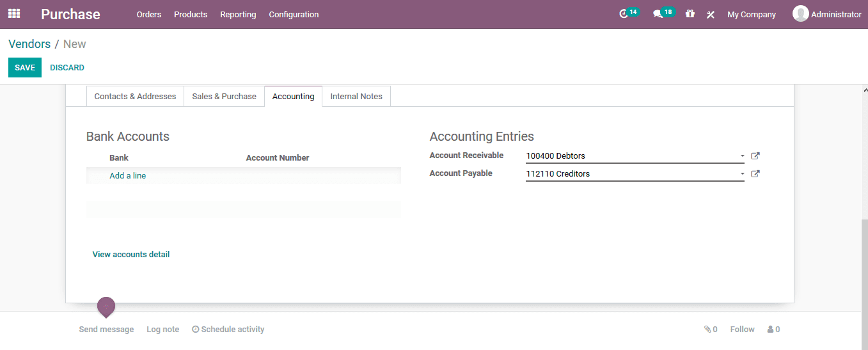Open the conversations chat icon with badge 18

click(x=658, y=14)
